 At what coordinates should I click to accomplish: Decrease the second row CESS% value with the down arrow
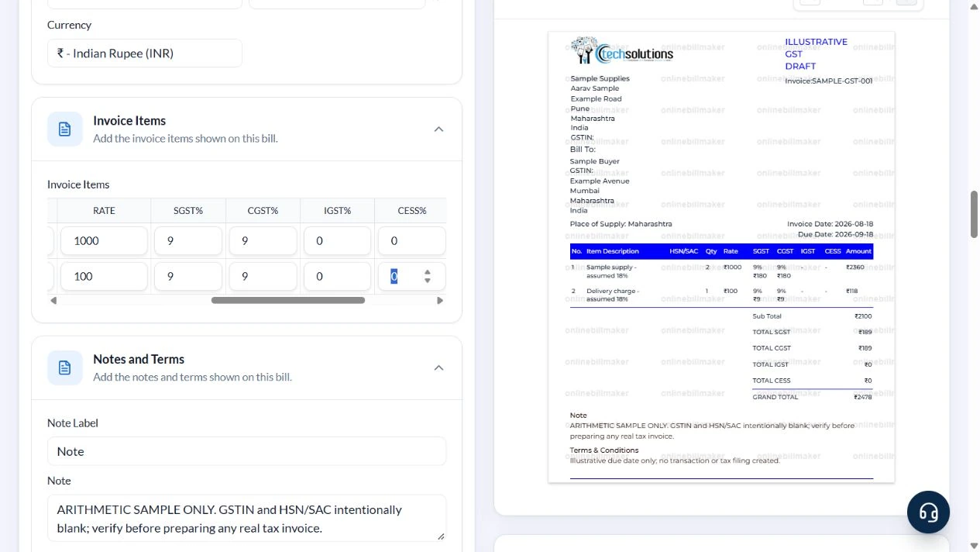coord(428,281)
